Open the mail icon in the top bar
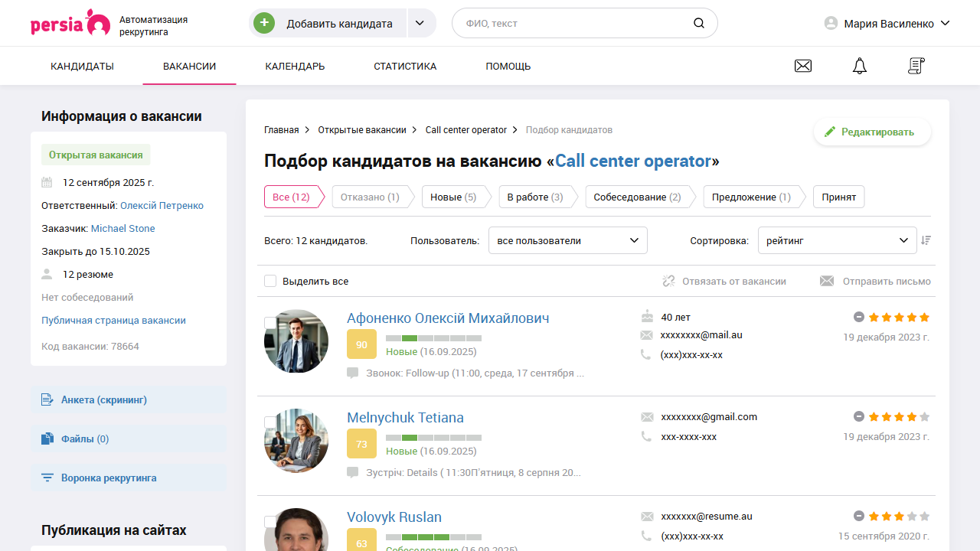This screenshot has height=551, width=980. click(x=802, y=66)
